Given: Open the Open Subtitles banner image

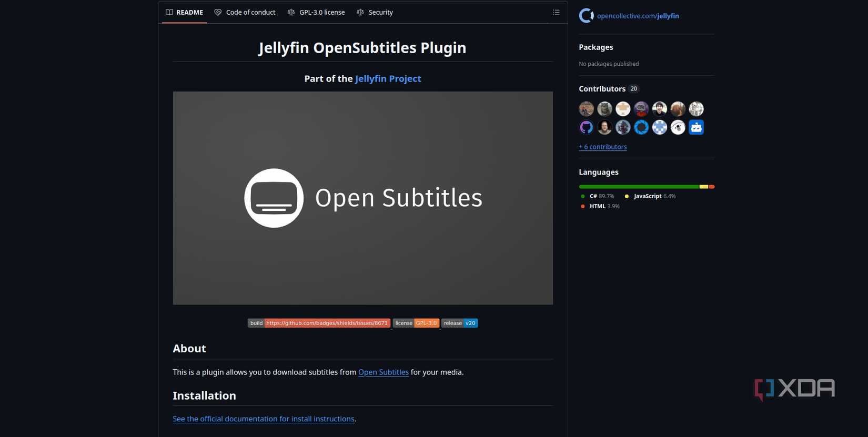Looking at the screenshot, I should pyautogui.click(x=363, y=198).
